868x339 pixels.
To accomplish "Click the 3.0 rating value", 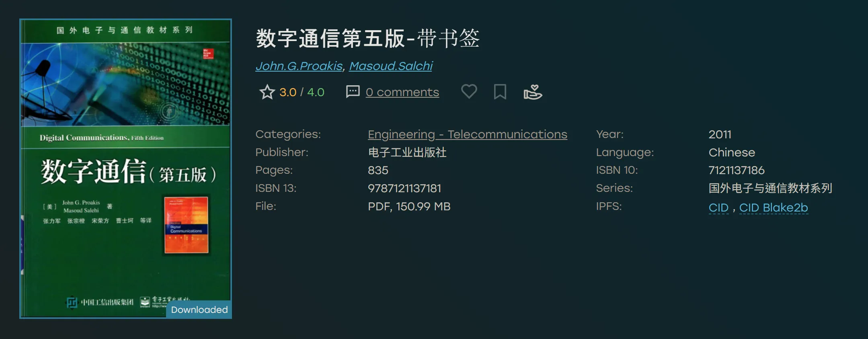I will click(x=288, y=92).
